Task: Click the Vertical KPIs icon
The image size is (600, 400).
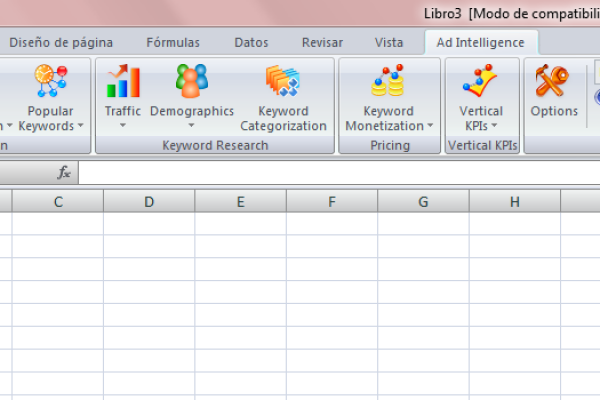Action: tap(481, 81)
